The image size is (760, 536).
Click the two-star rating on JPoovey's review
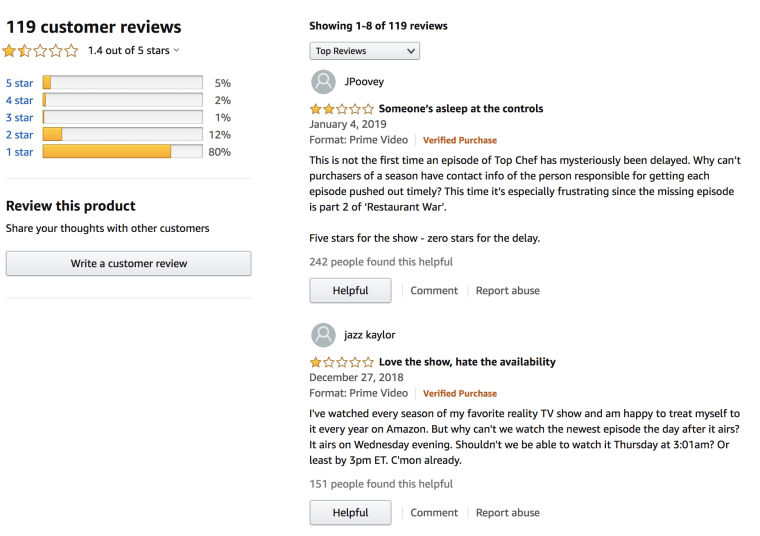tap(342, 109)
